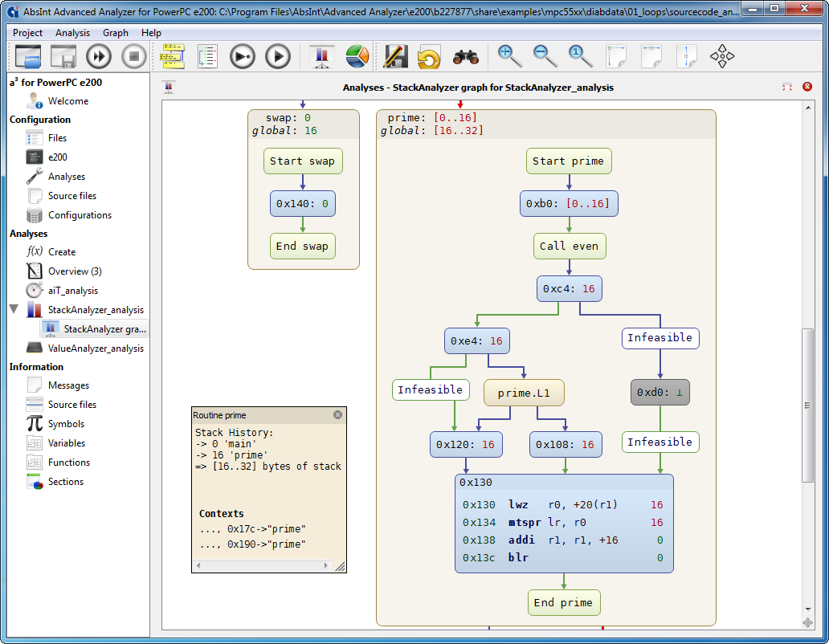Image resolution: width=829 pixels, height=644 pixels.
Task: Run all analyses fast-forward button
Action: pos(99,56)
